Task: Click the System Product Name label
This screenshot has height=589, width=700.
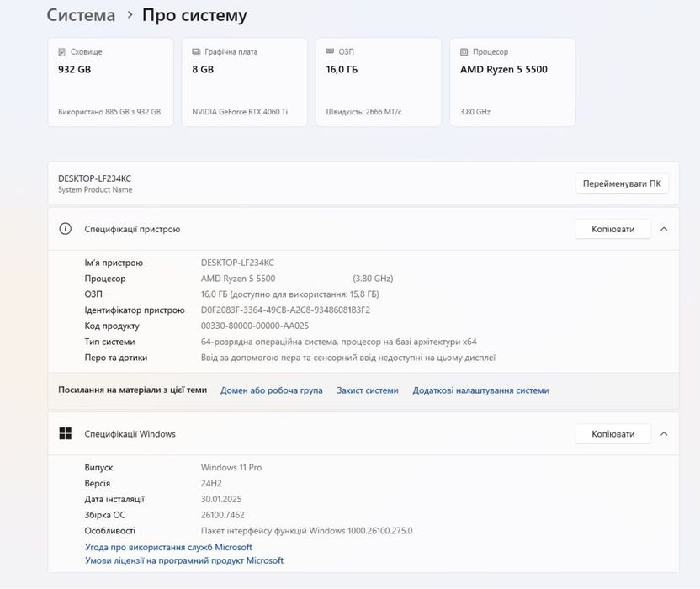Action: 95,190
